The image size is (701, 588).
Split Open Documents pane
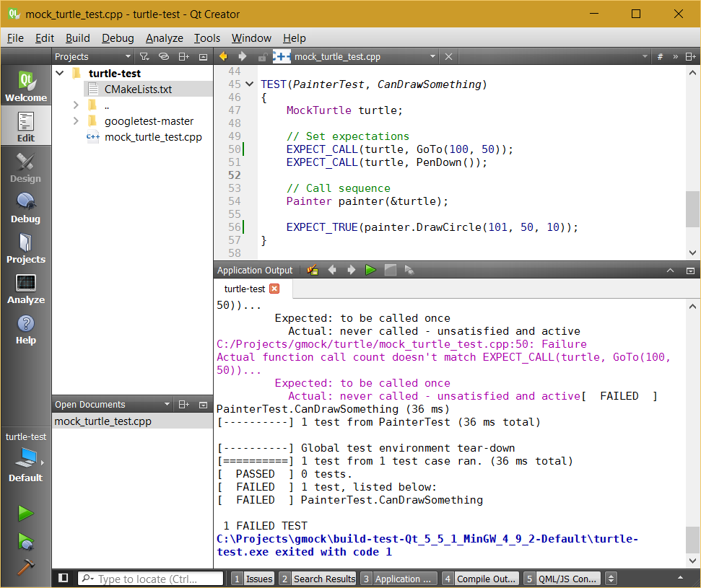coord(184,404)
